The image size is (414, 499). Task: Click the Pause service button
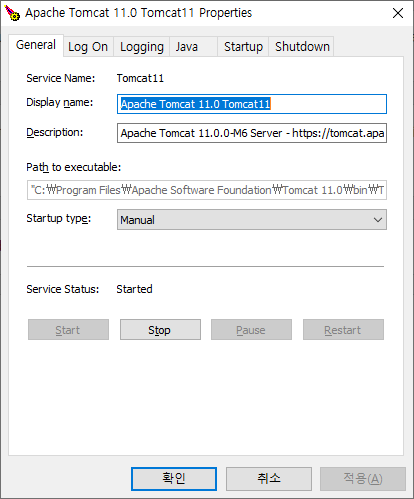point(251,330)
